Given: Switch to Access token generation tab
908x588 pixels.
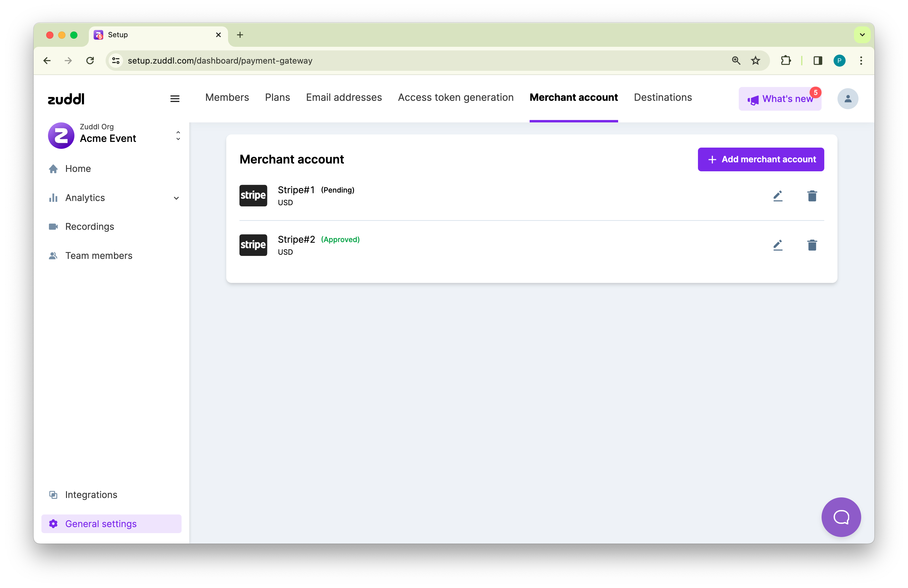Looking at the screenshot, I should [456, 97].
